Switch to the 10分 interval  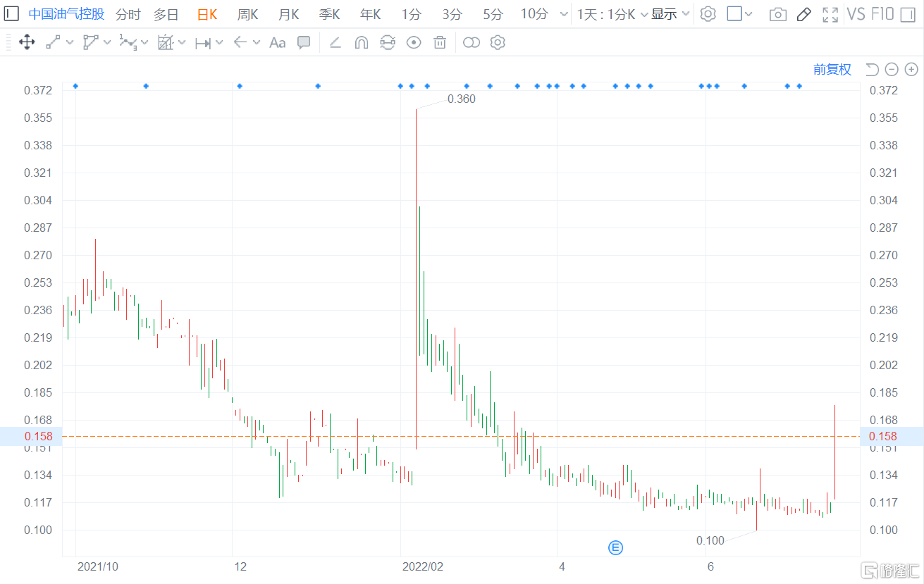tap(534, 14)
